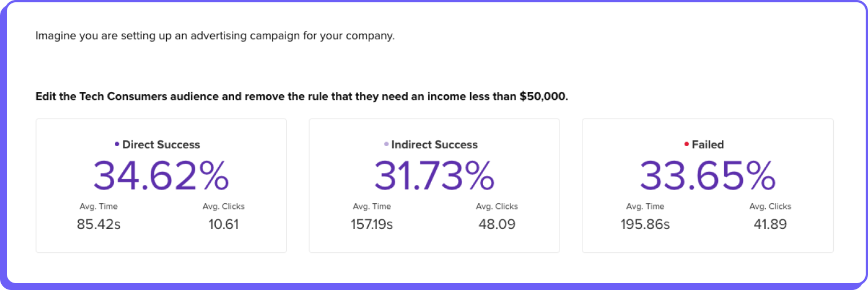868x290 pixels.
Task: Select the Failed label
Action: (x=708, y=144)
